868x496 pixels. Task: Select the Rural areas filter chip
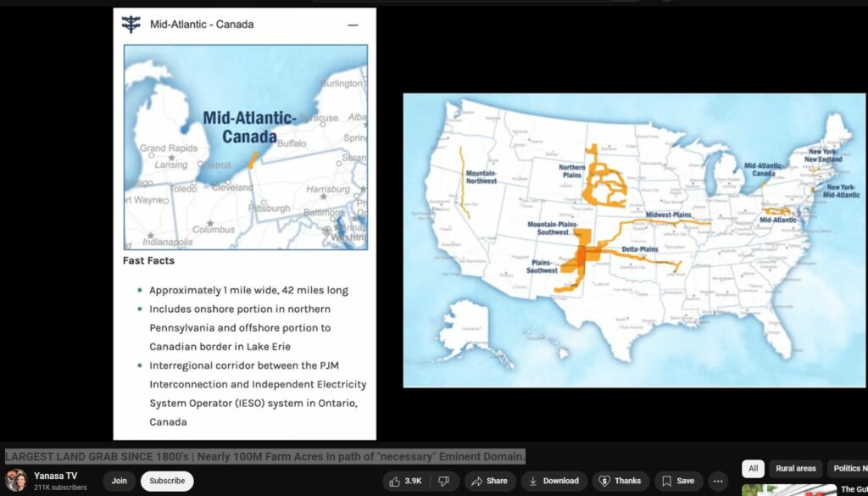(795, 468)
